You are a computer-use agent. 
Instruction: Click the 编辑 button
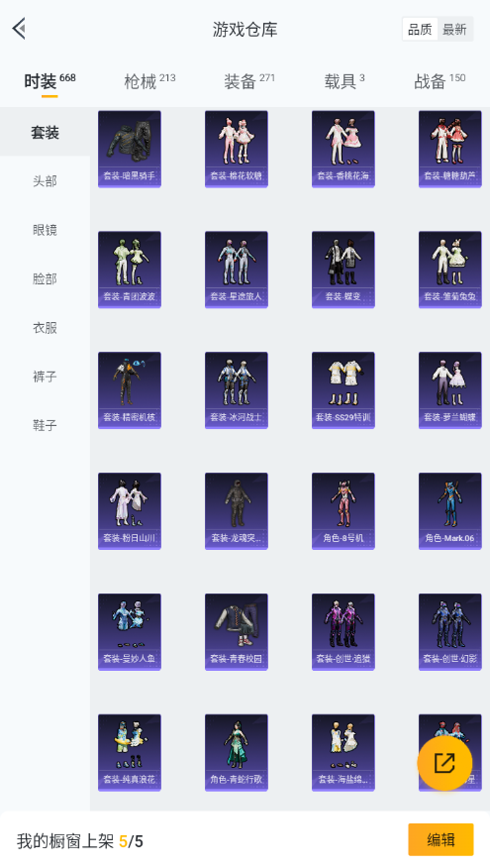tap(441, 840)
